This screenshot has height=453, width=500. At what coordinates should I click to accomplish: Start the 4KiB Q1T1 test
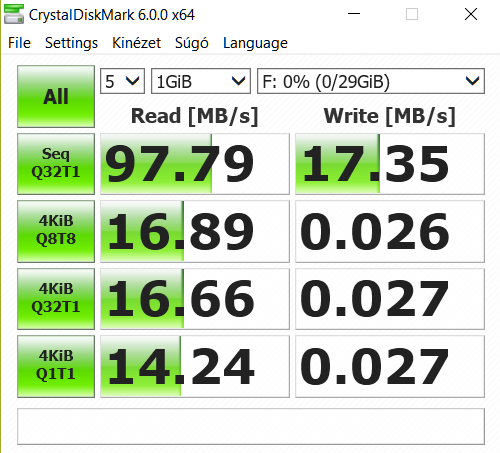pyautogui.click(x=56, y=366)
